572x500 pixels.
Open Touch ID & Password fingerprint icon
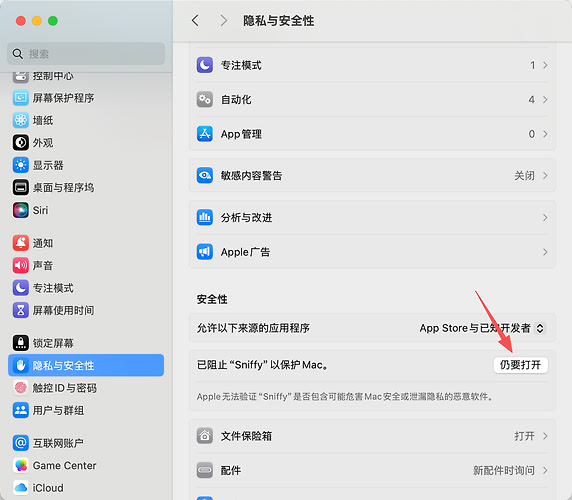tap(21, 388)
